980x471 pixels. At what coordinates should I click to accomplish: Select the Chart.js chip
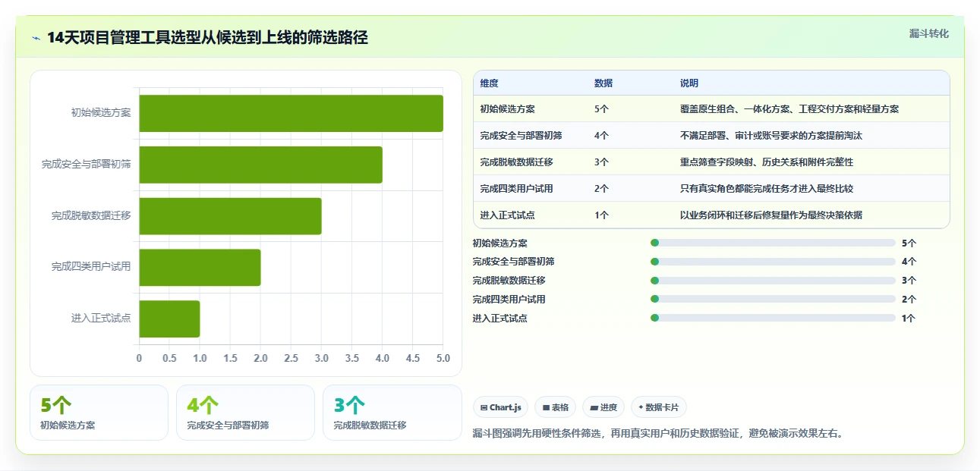(501, 407)
